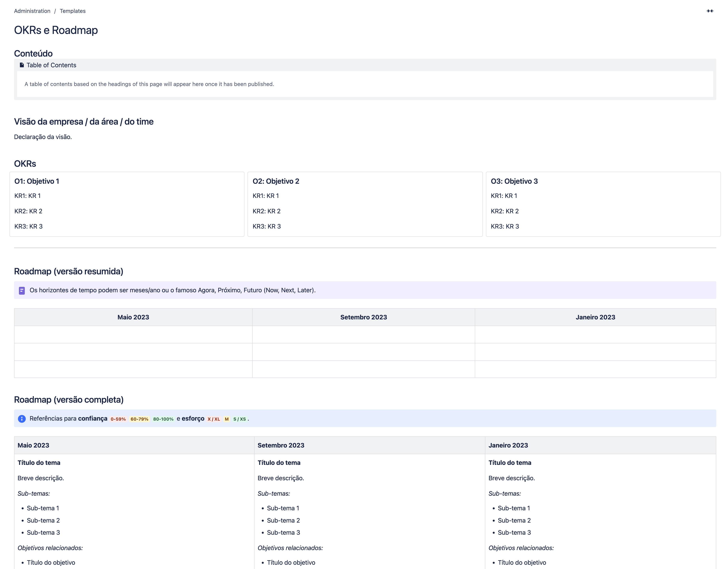This screenshot has height=569, width=728.
Task: Click the Table of Contents page icon
Action: 22,65
